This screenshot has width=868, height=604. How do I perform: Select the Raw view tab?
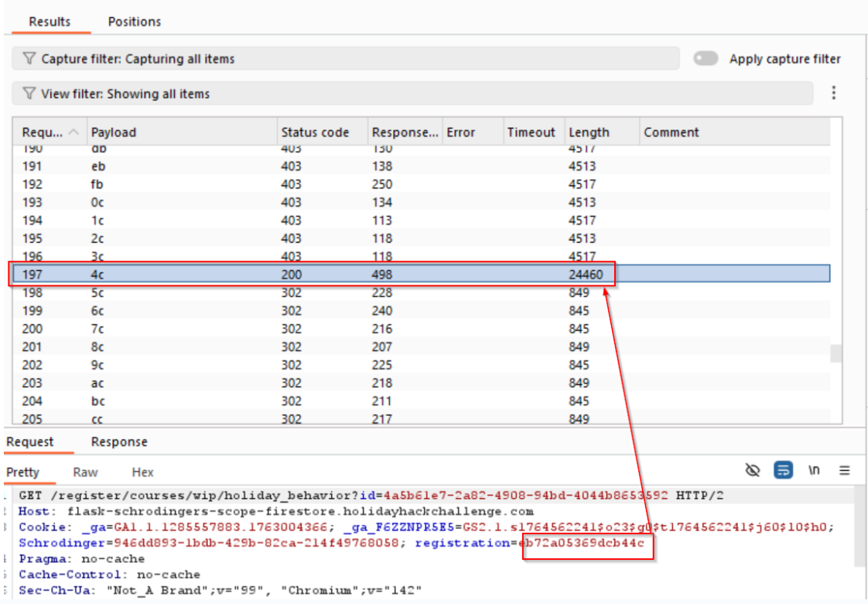tap(85, 472)
